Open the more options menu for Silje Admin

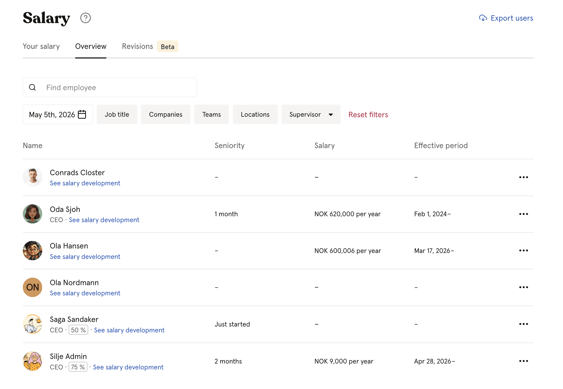pos(523,361)
